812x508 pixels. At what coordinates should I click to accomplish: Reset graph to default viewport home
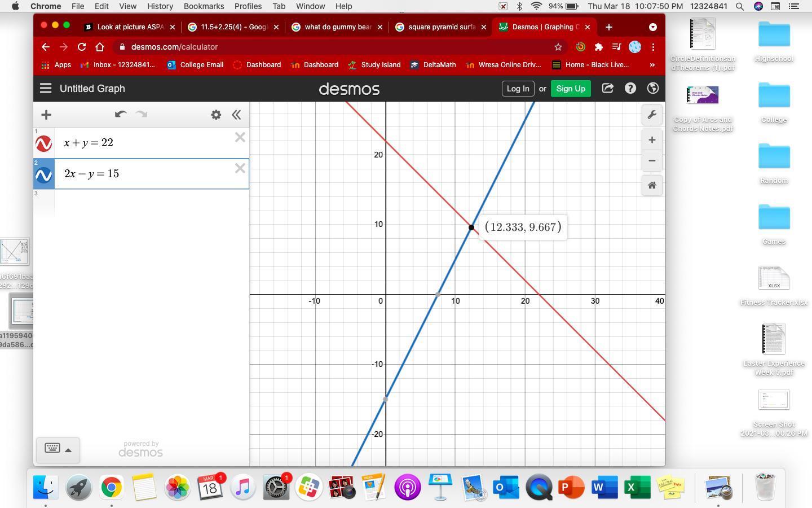pos(652,185)
